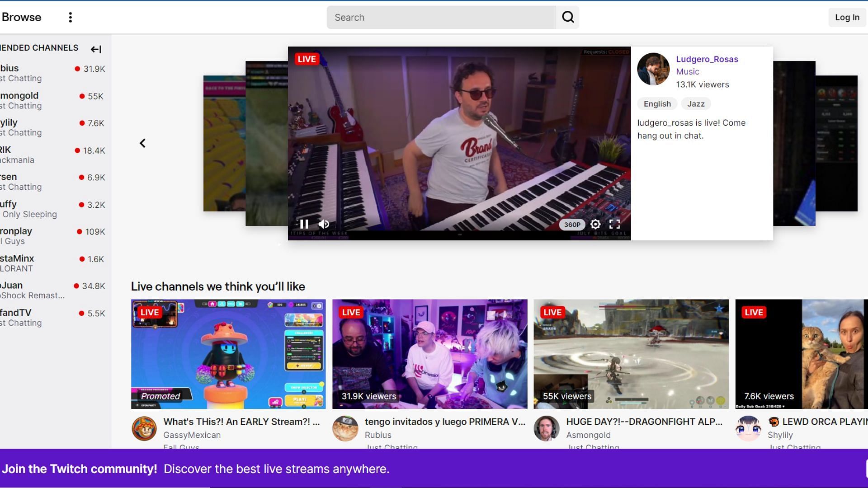Viewport: 868px width, 488px height.
Task: Click the Promoted GassyMexican stream thumbnail
Action: coord(228,354)
